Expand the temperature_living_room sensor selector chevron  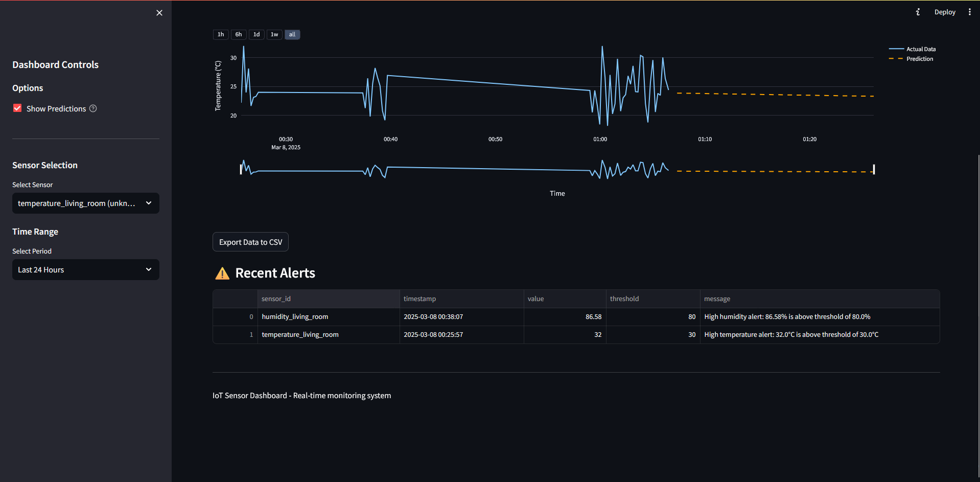(149, 203)
